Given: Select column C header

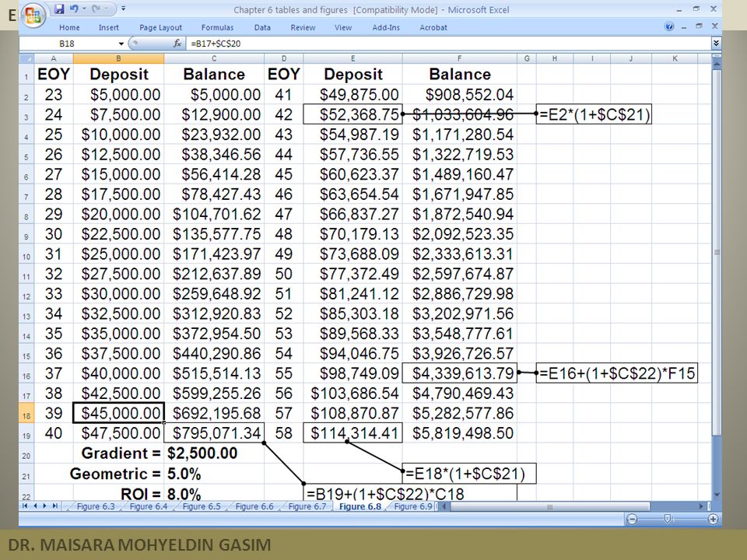Looking at the screenshot, I should click(214, 58).
